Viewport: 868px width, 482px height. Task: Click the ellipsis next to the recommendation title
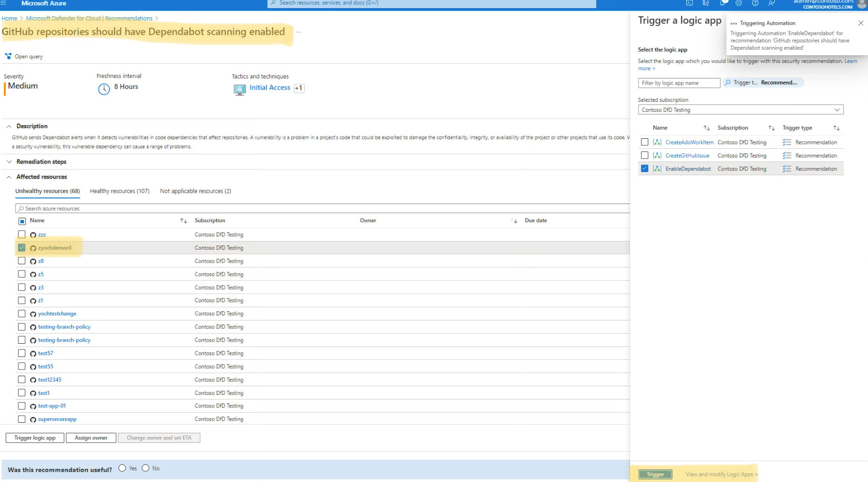coord(298,32)
